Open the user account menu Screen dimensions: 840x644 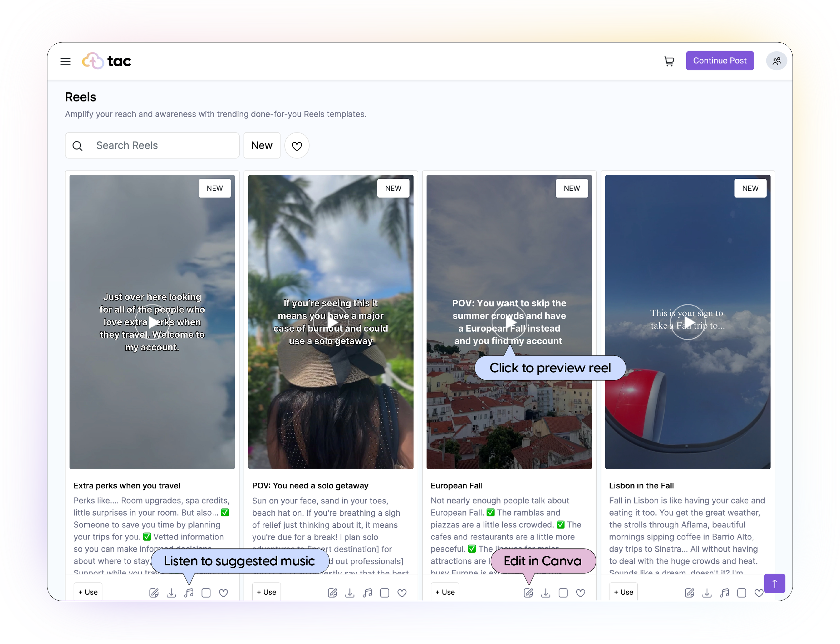tap(776, 61)
